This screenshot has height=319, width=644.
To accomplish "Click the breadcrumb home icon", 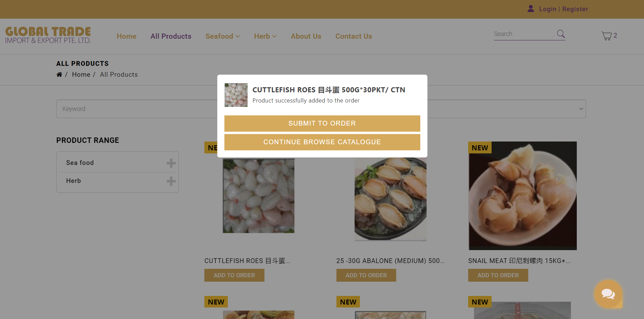I will point(59,75).
